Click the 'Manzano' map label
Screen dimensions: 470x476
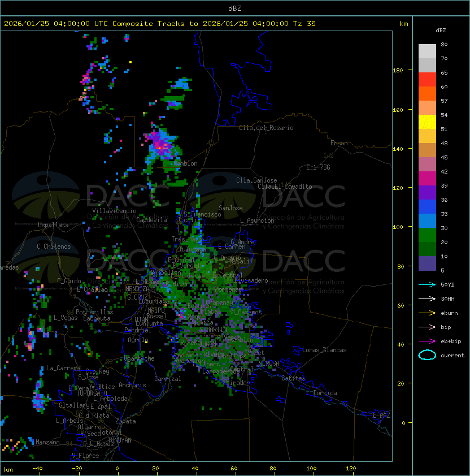pyautogui.click(x=47, y=442)
